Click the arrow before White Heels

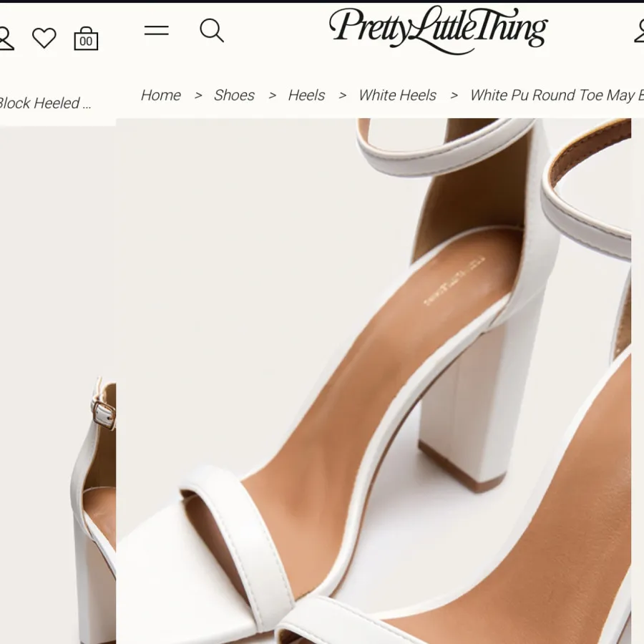click(x=342, y=95)
